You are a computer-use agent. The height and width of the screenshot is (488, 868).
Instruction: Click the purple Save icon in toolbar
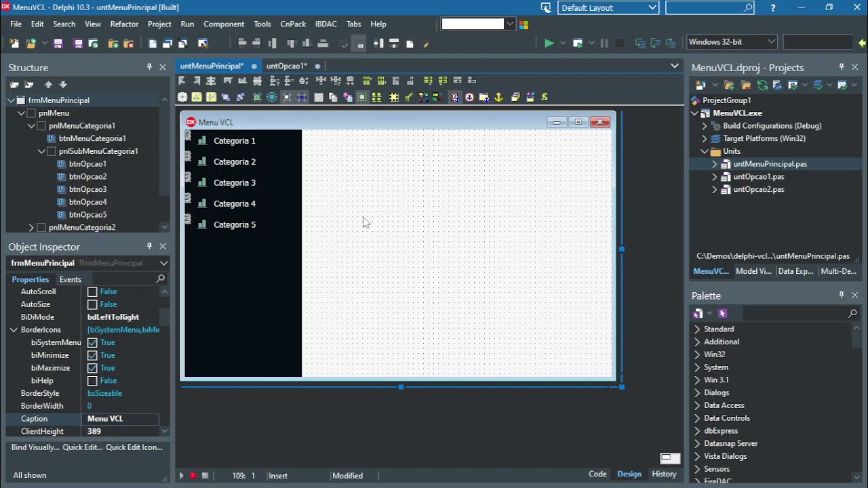pos(58,43)
